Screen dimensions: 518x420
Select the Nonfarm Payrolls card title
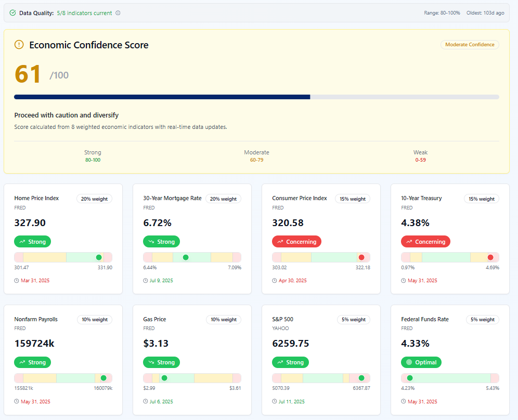tap(36, 319)
